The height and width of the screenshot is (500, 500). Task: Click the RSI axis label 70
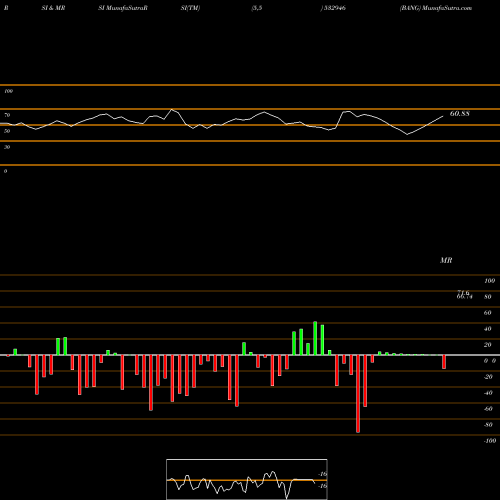(x=7, y=115)
